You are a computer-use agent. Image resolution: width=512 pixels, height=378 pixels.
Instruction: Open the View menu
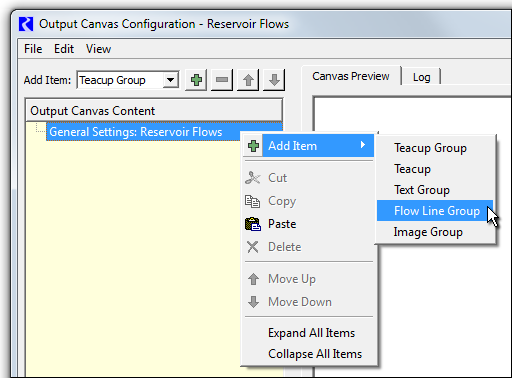tap(98, 49)
